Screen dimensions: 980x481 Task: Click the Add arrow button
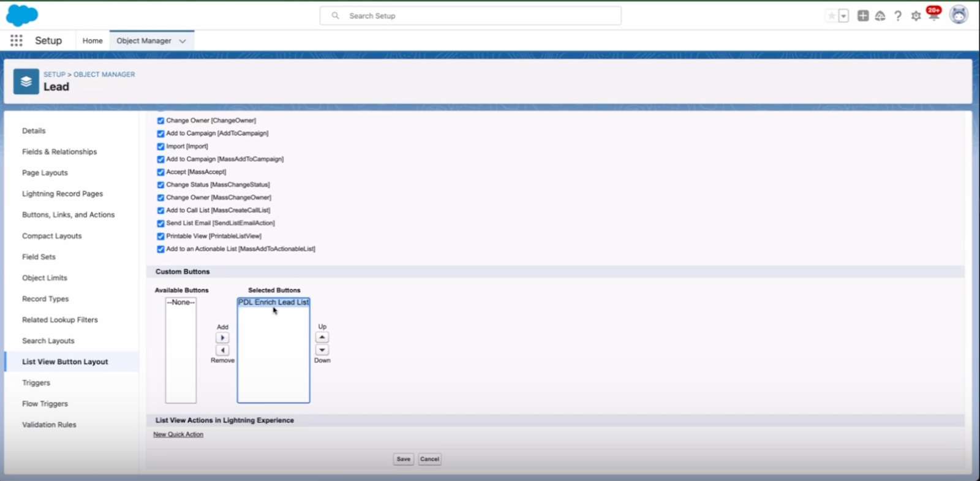pos(222,338)
